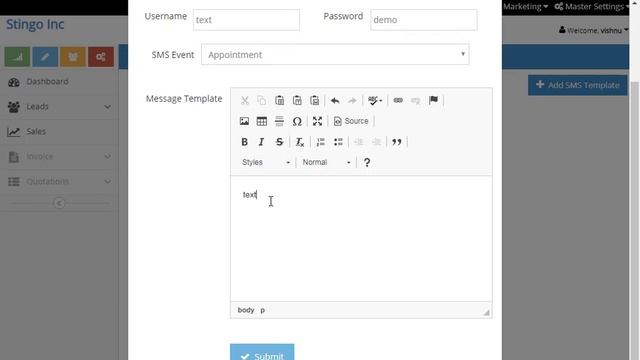Open Sales in sidebar

tap(59, 132)
